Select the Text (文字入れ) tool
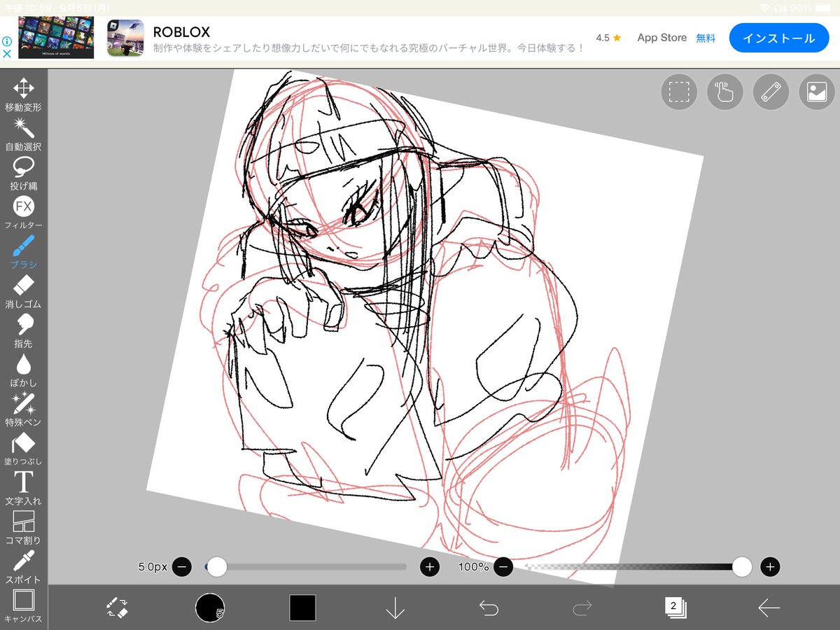Image resolution: width=840 pixels, height=630 pixels. point(23,488)
